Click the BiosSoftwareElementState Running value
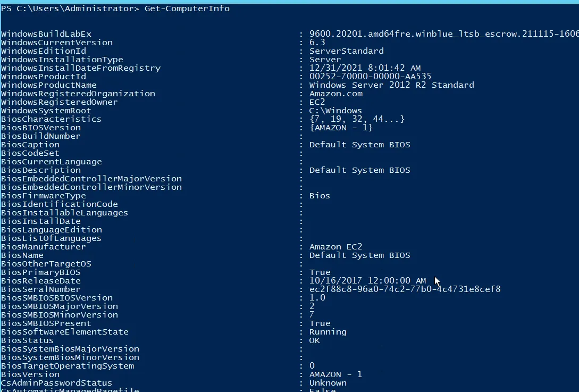579x392 pixels. pyautogui.click(x=328, y=332)
